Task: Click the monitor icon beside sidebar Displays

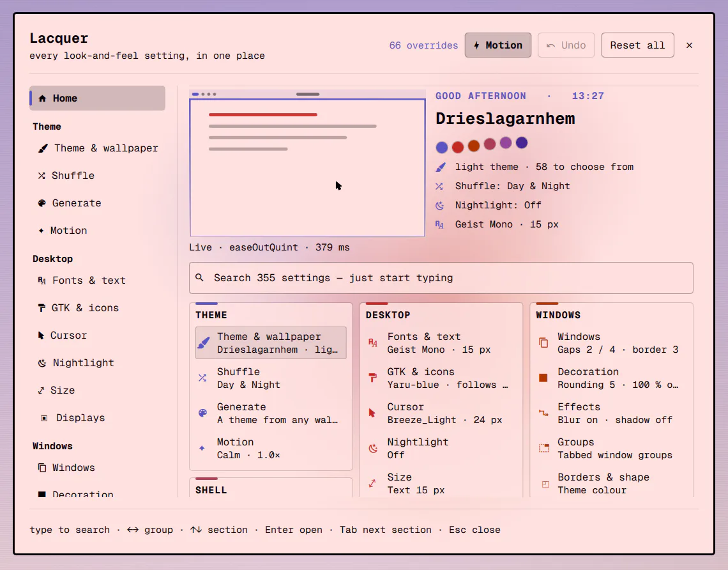Action: tap(44, 418)
